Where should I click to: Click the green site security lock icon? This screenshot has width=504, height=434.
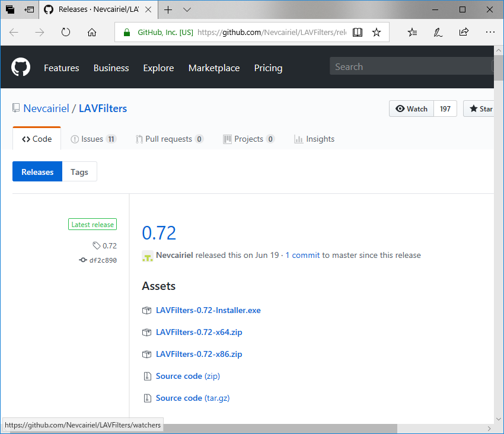pyautogui.click(x=127, y=32)
